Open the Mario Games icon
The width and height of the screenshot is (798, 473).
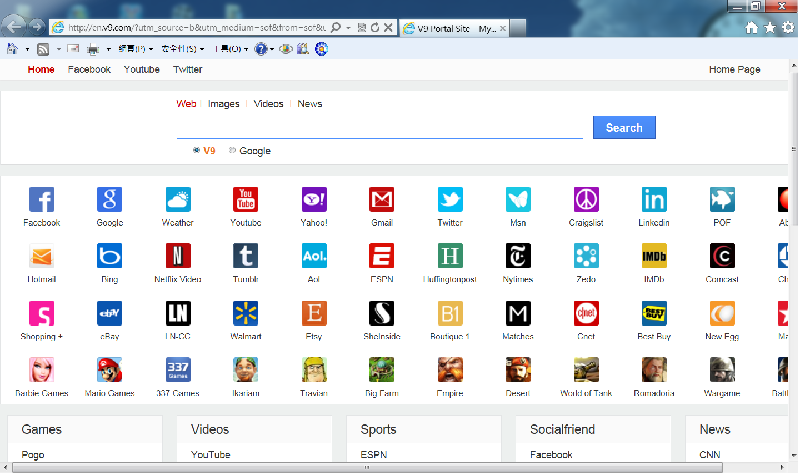[x=110, y=370]
